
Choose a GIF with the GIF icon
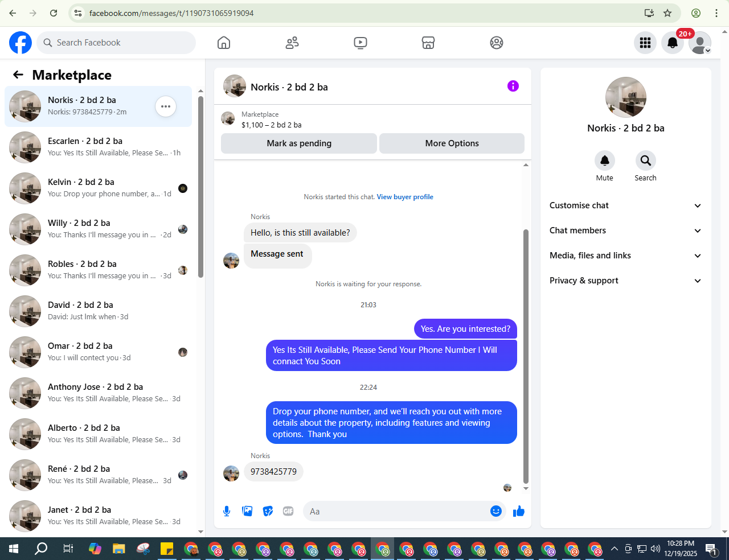click(x=288, y=511)
